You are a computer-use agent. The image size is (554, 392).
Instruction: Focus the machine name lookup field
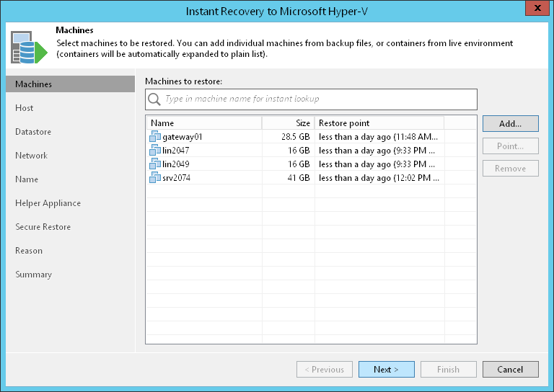coord(317,99)
